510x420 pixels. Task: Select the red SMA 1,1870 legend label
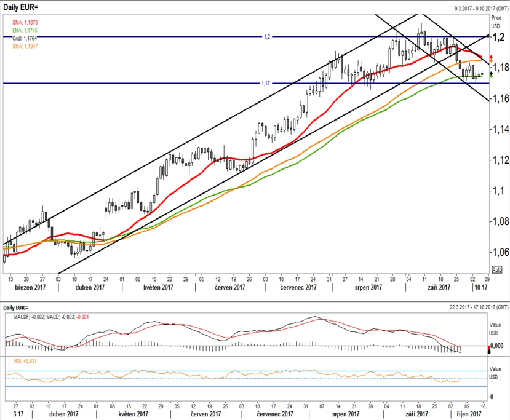pyautogui.click(x=25, y=22)
